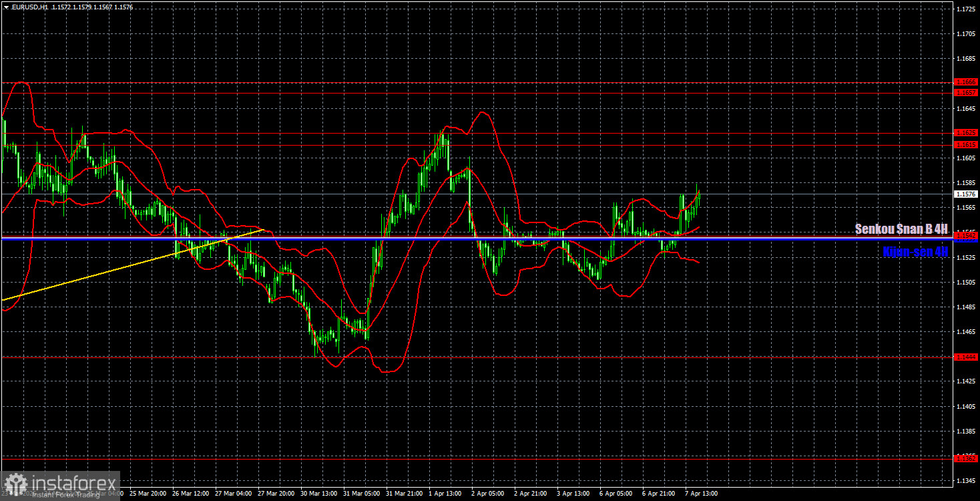Click the 1.1525 price scale value
This screenshot has width=980, height=501.
pyautogui.click(x=966, y=257)
